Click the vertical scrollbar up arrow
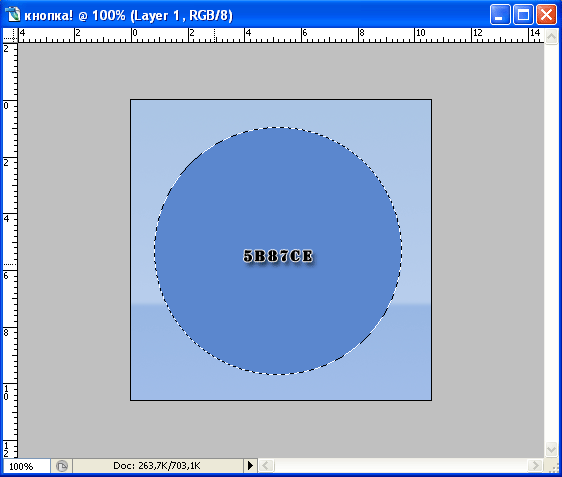562x477 pixels. coord(551,36)
